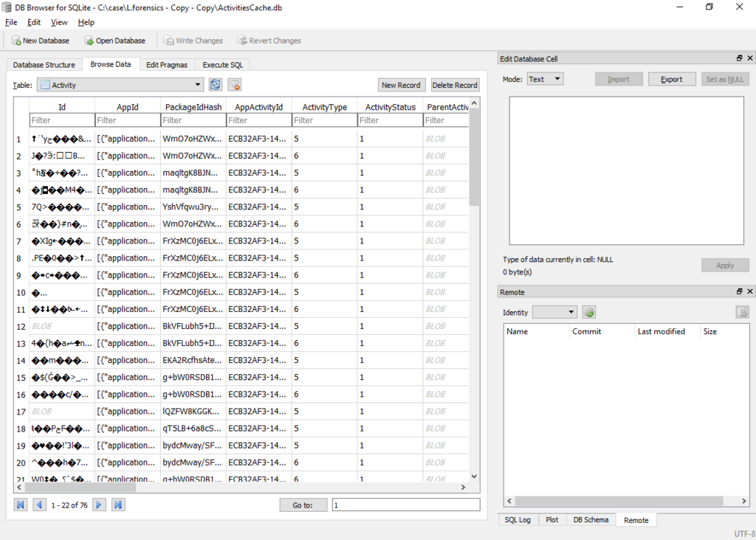This screenshot has height=540, width=756.
Task: Switch to the Edit Pragmas tab
Action: (167, 65)
